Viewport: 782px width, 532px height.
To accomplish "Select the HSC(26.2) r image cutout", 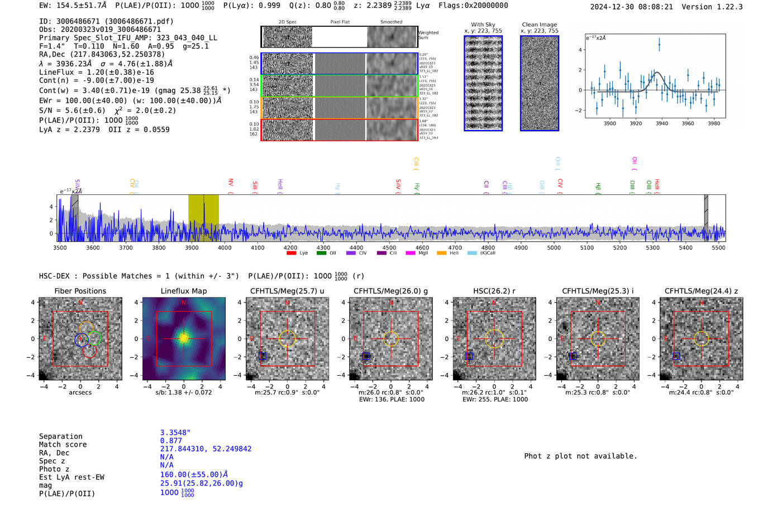I will (494, 339).
